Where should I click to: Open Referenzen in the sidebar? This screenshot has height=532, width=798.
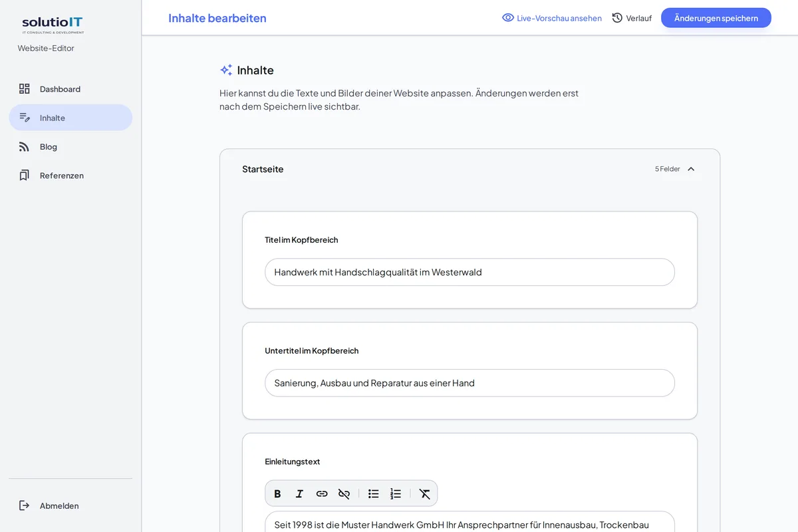point(70,176)
